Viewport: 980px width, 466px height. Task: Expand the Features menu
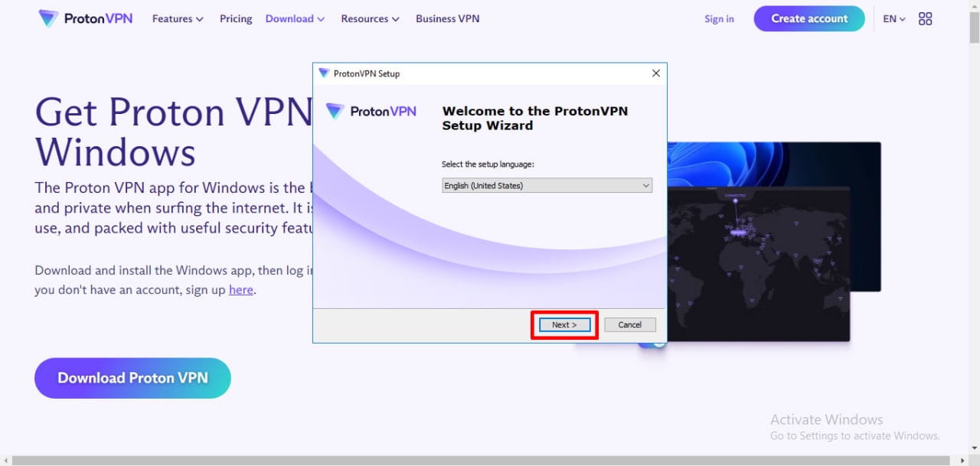[178, 19]
